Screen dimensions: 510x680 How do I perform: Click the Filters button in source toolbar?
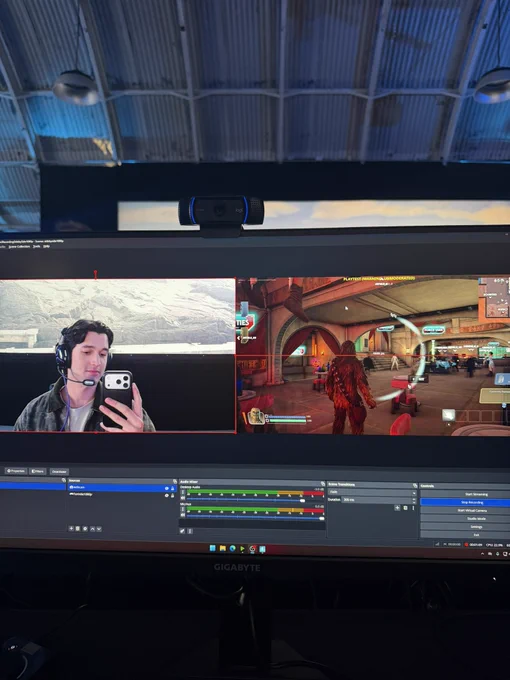[x=37, y=471]
